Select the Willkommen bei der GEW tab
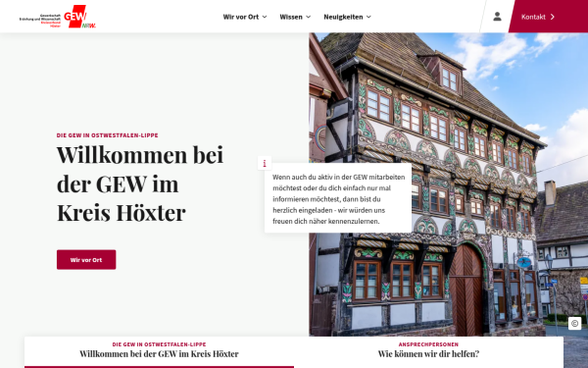The height and width of the screenshot is (368, 588). point(159,352)
